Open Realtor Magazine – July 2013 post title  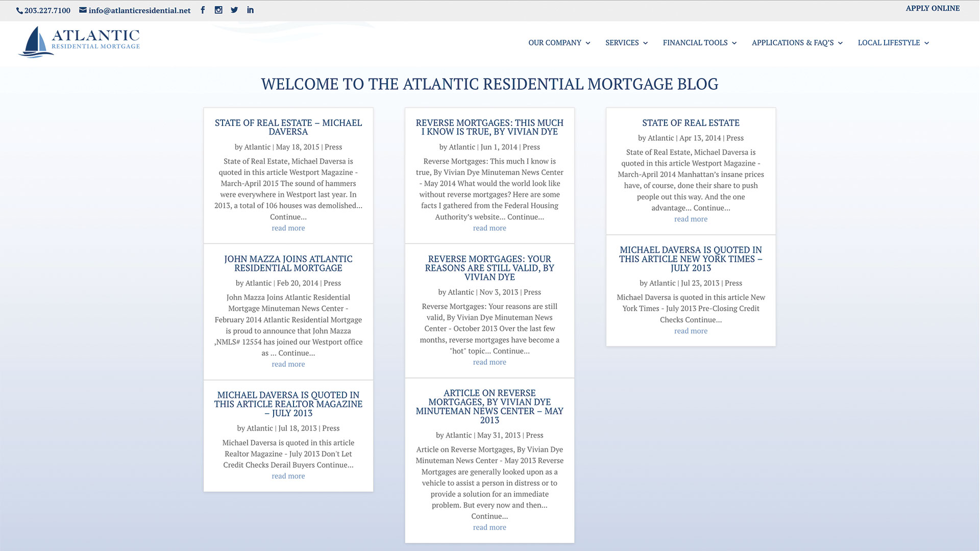(x=288, y=404)
